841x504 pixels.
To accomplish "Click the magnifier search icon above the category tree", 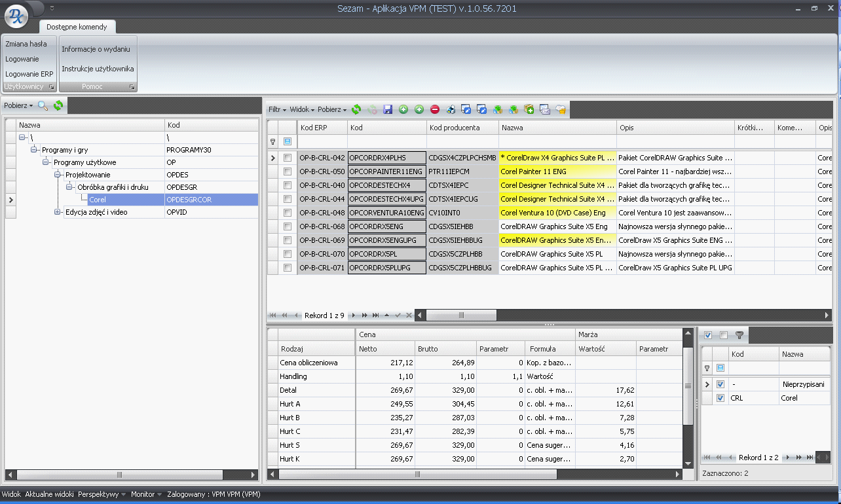I will [43, 105].
